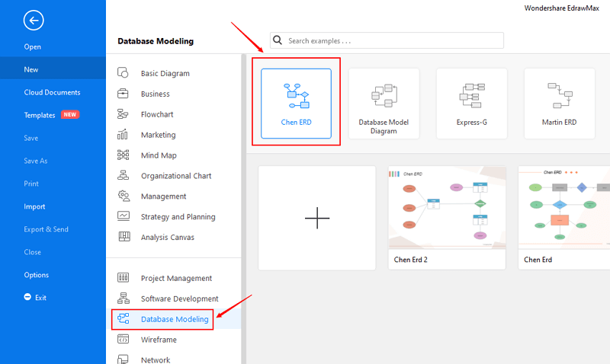610x364 pixels.
Task: Click the category list vertical scrollbar
Action: pyautogui.click(x=243, y=209)
